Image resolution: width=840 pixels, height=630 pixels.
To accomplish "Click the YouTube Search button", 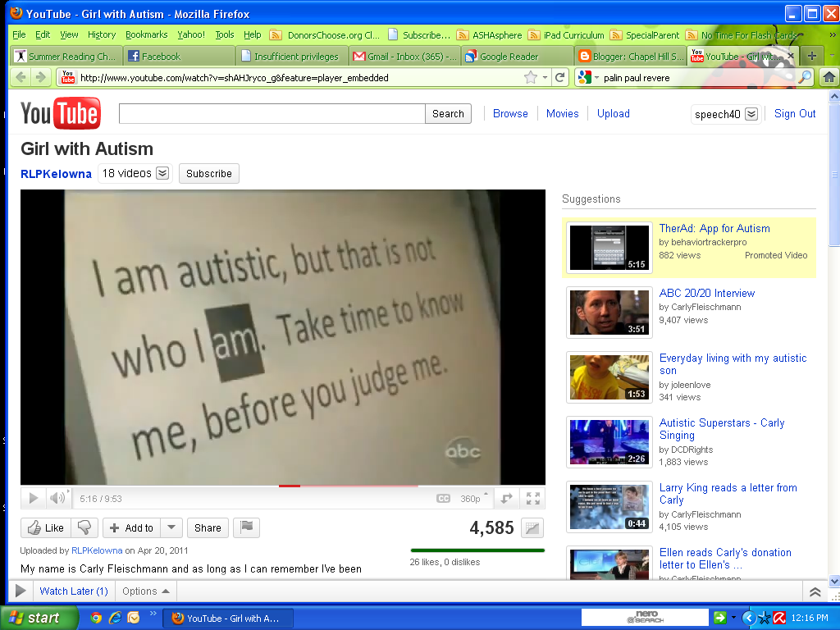I will tap(449, 113).
